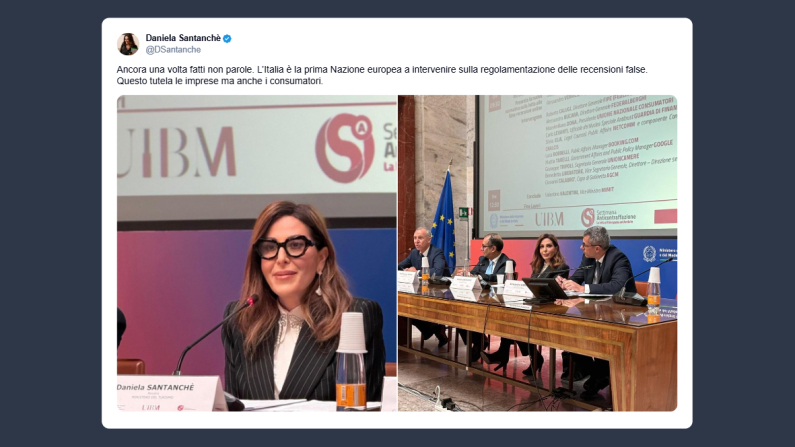Click the tweet line "Questo tutela le imprese"
Screen dimensions: 795x447
coord(220,81)
